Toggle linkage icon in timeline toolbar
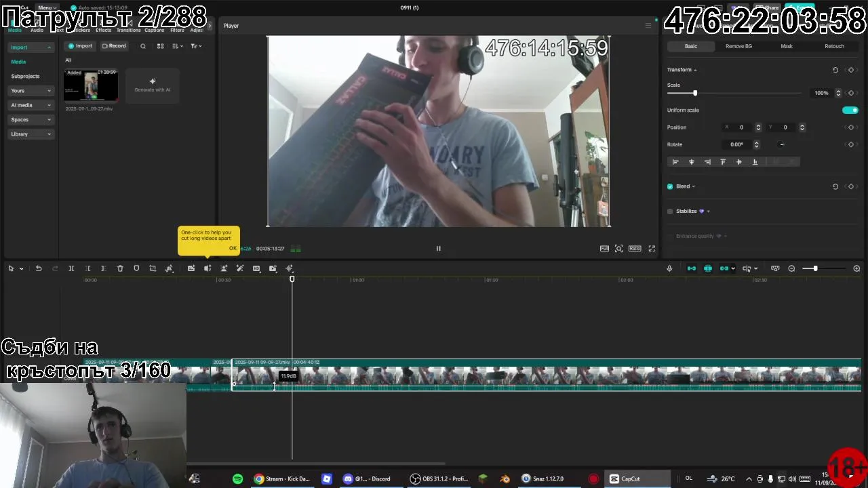This screenshot has width=868, height=488. tap(724, 268)
